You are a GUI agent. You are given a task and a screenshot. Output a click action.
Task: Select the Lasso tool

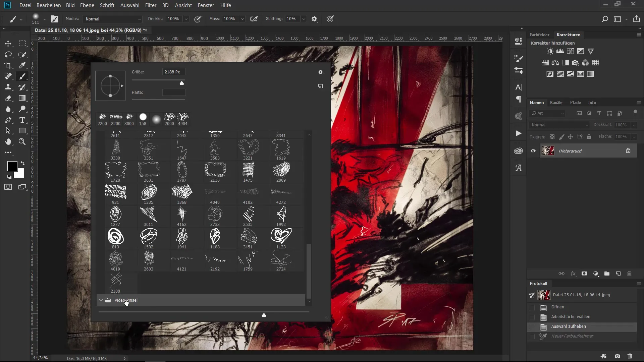(8, 55)
